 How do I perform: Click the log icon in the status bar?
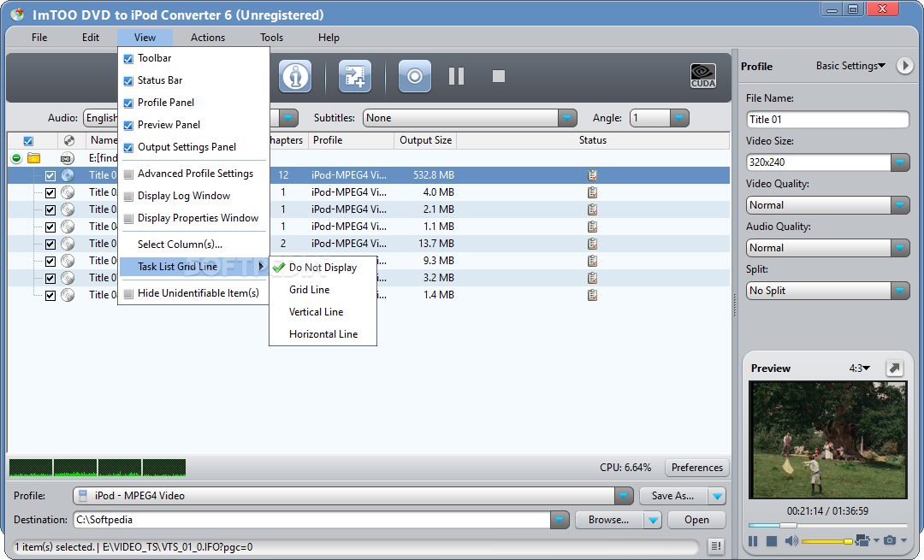click(x=715, y=546)
